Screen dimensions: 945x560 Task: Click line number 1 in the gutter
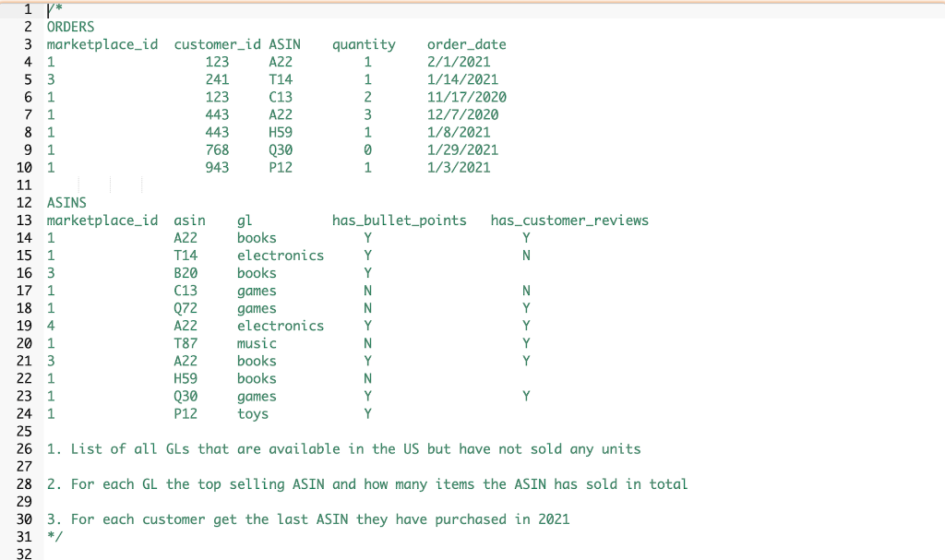point(27,9)
